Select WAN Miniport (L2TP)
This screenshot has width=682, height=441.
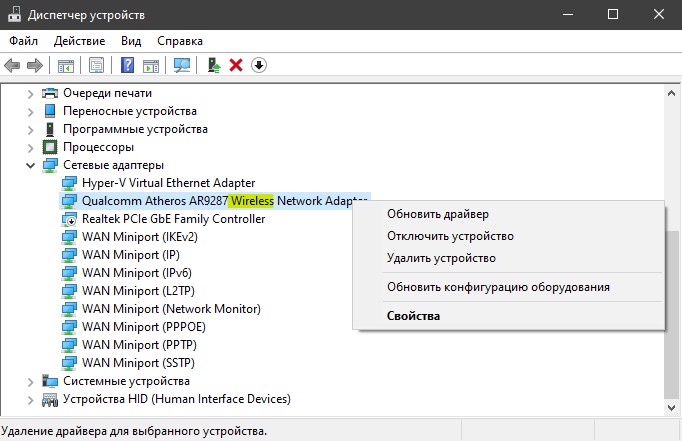point(138,291)
